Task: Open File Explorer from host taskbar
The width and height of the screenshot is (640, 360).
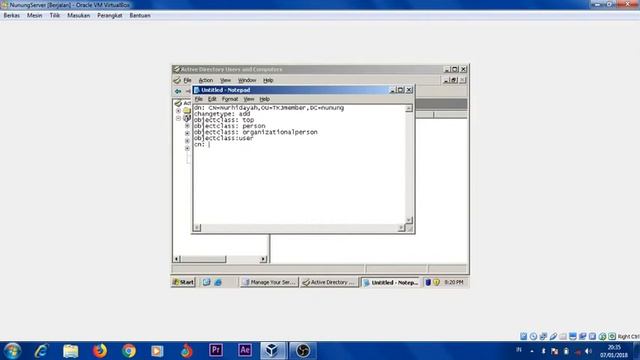Action: (x=71, y=351)
